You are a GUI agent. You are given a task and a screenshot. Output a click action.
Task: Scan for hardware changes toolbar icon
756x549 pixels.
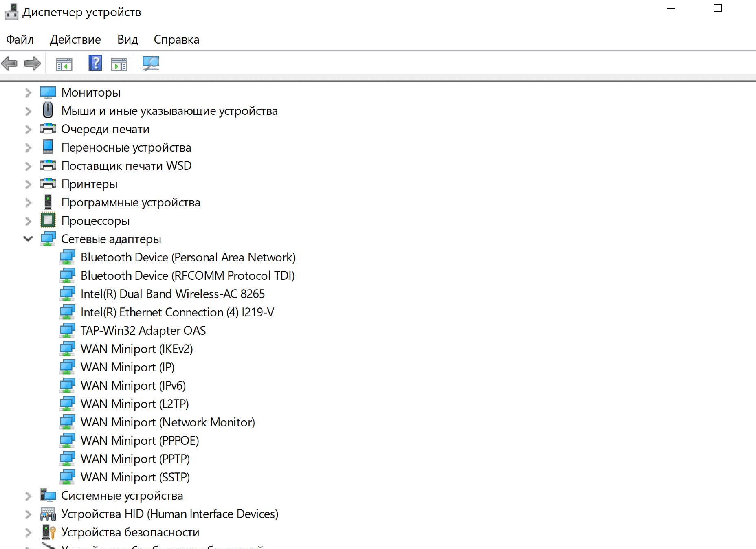click(x=151, y=63)
